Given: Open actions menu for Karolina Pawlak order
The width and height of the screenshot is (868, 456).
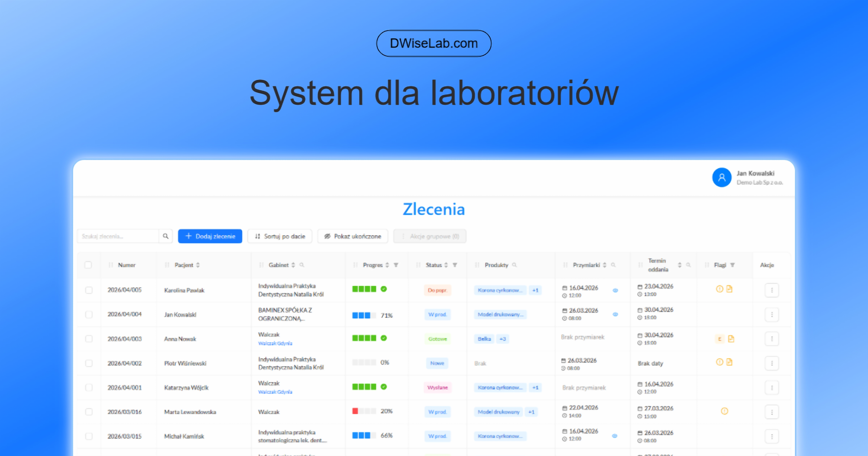Looking at the screenshot, I should [x=772, y=290].
